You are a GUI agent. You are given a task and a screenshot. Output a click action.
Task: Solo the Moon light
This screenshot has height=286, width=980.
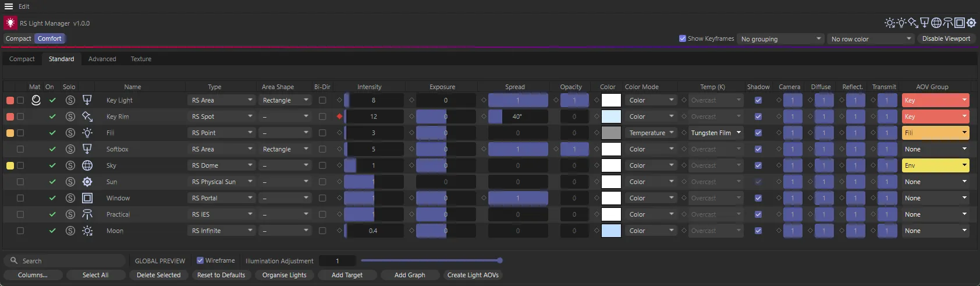pos(70,231)
